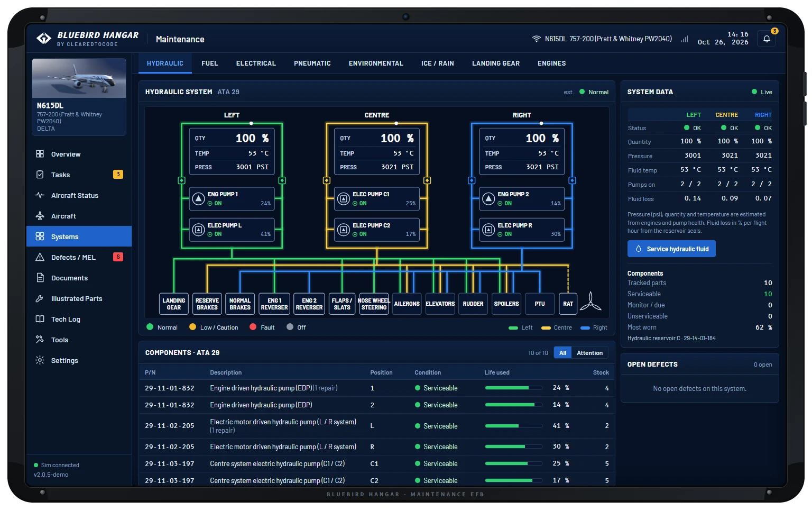Click the Documents page icon
Screen dimensions: 812x510
pyautogui.click(x=40, y=278)
